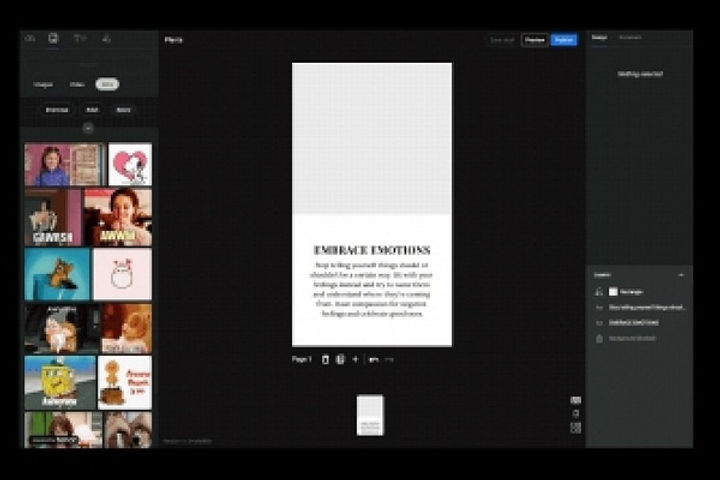Click the Preview button
This screenshot has width=720, height=480.
coord(534,40)
